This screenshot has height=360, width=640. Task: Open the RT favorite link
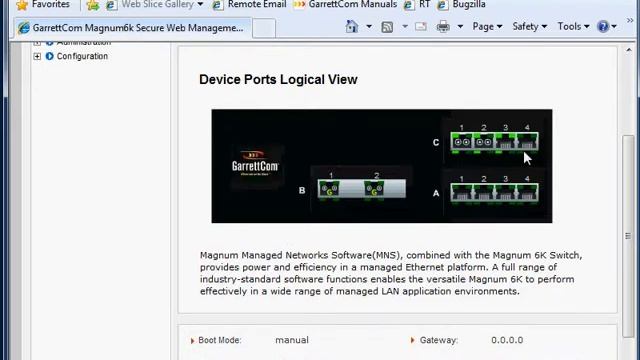[x=417, y=4]
